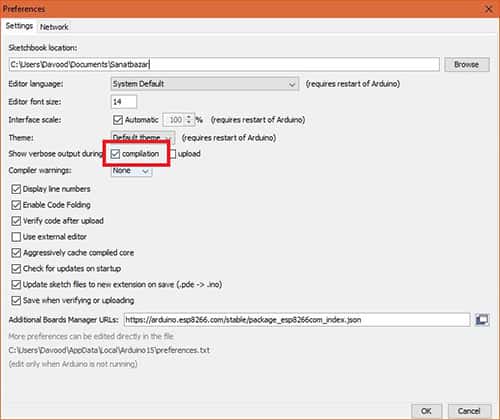The image size is (500, 420).
Task: Confirm preferences with OK button
Action: coord(426,411)
